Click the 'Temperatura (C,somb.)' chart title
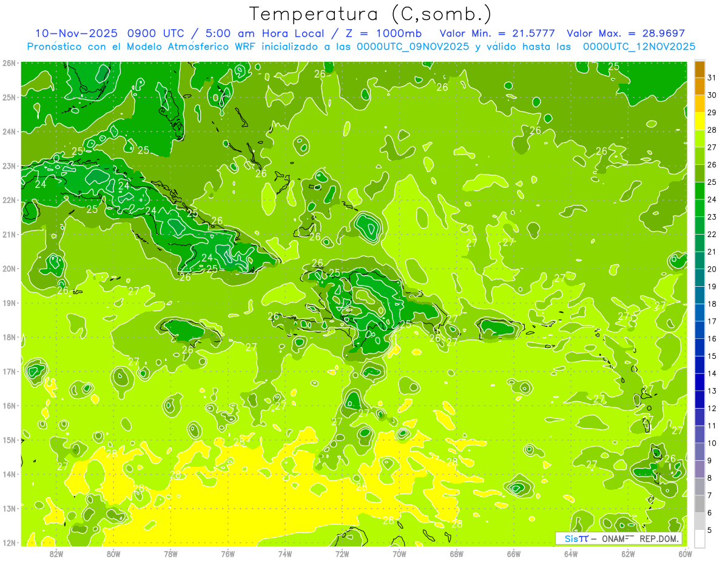 pos(371,14)
